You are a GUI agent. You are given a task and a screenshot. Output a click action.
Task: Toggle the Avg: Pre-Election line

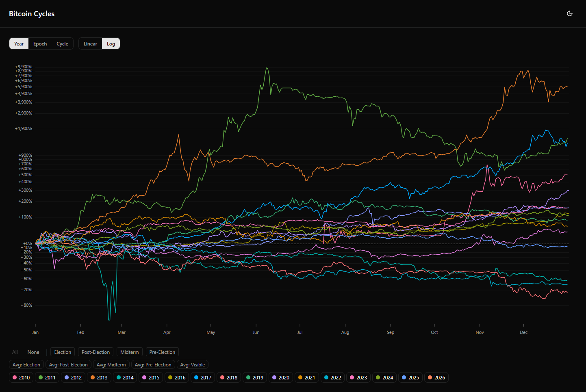tap(153, 365)
